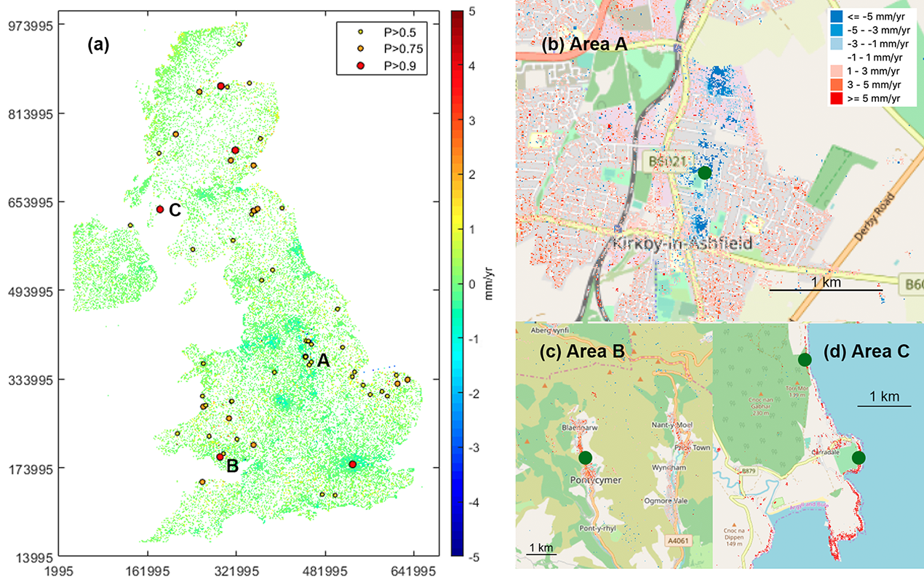Screen dimensions: 924x582
Task: Click the 'Blaengarw' place label
Action: click(x=580, y=429)
